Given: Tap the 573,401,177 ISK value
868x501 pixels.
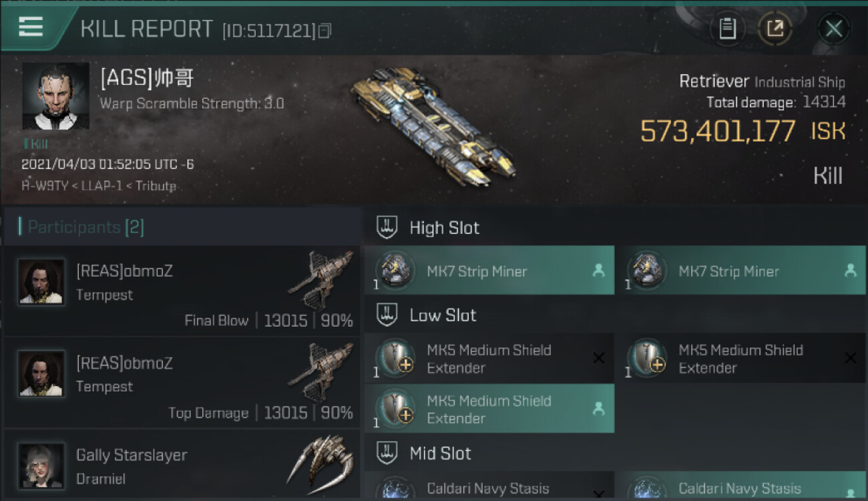Looking at the screenshot, I should click(742, 131).
